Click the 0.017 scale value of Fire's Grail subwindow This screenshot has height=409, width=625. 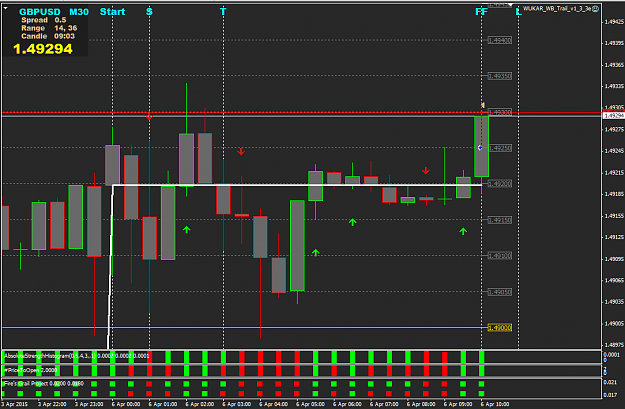[610, 395]
